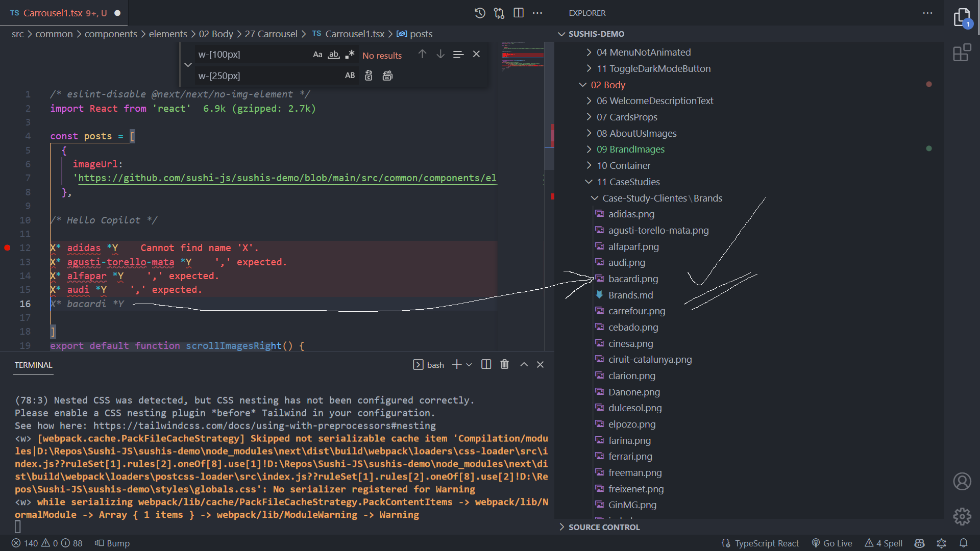Image resolution: width=980 pixels, height=551 pixels.
Task: Select the TERMINAL panel tab
Action: 33,365
